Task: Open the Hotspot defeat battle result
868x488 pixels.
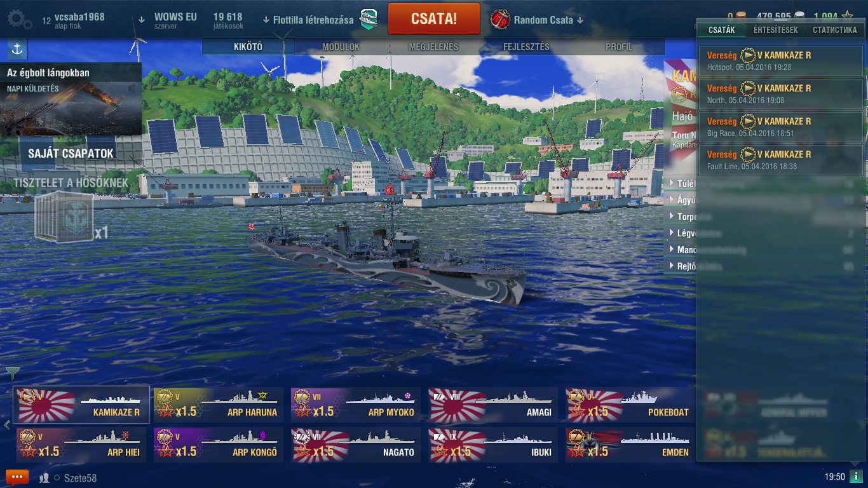Action: coord(780,60)
